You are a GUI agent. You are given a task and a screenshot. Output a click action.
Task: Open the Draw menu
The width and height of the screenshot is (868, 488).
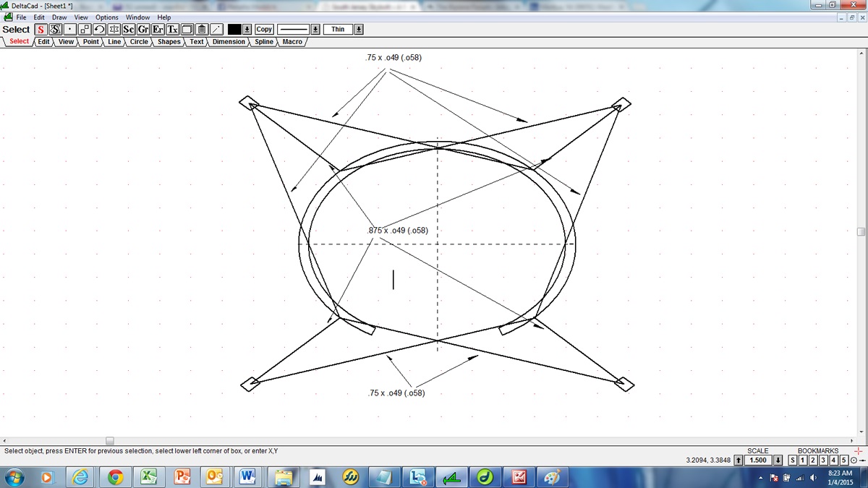click(59, 17)
